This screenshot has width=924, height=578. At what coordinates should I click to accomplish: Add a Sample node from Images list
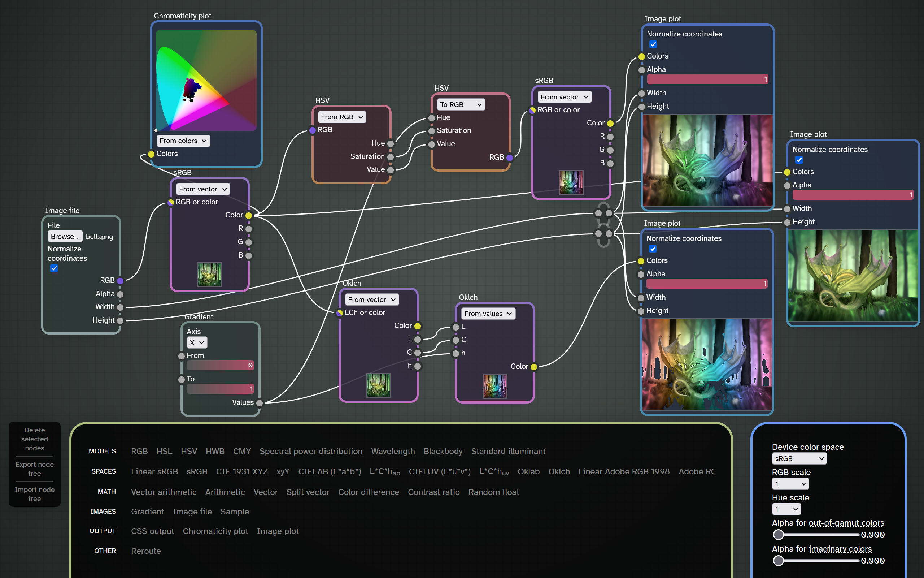coord(235,512)
